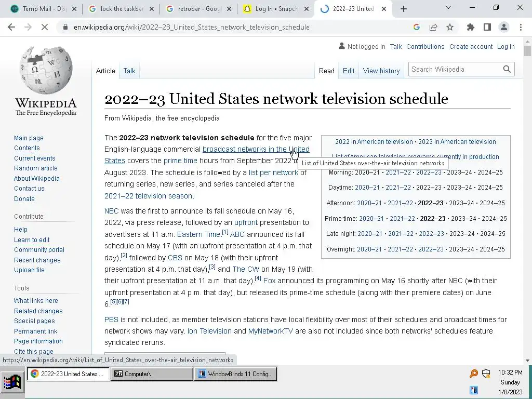Click the orange magnifier tray icon

pyautogui.click(x=474, y=374)
